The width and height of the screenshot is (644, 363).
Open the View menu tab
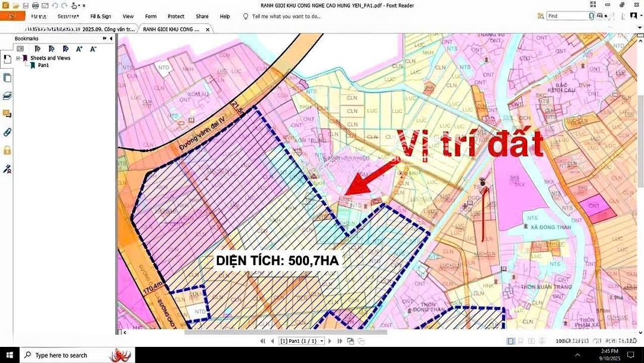(128, 17)
